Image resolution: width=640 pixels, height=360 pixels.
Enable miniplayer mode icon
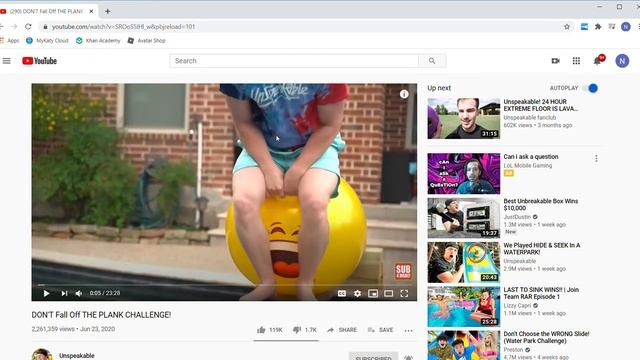(373, 293)
